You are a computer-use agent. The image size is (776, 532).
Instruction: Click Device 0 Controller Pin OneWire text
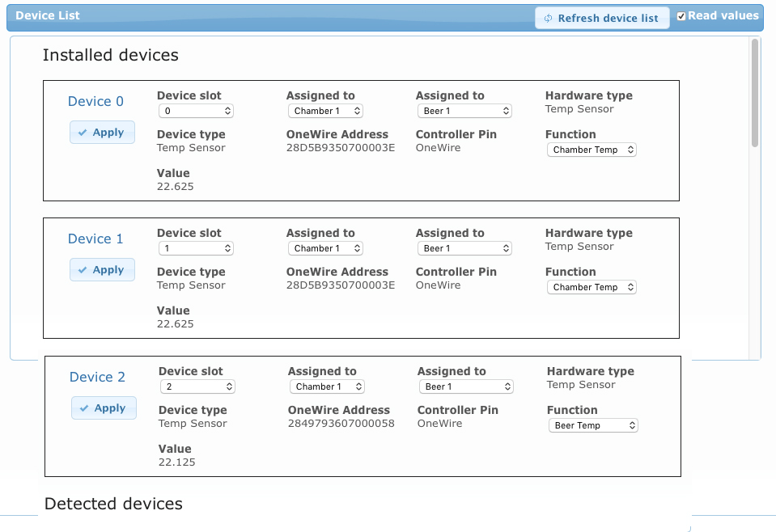coord(438,148)
